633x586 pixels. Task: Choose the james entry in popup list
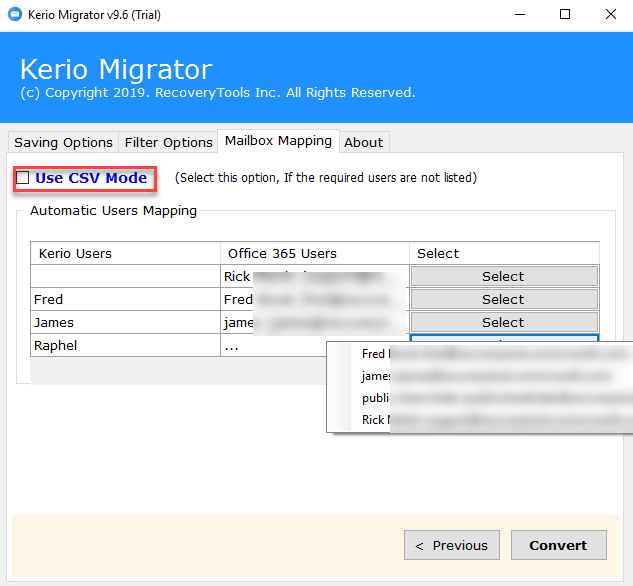480,376
